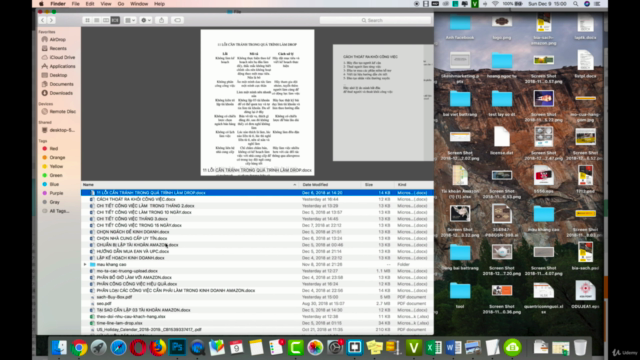Viewport: 640px width, 360px height.
Task: Open the View menu
Action: click(x=106, y=4)
